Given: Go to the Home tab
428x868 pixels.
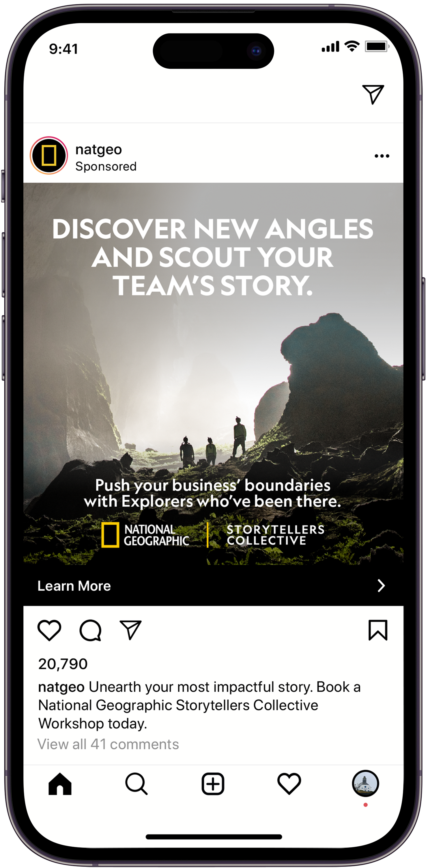Looking at the screenshot, I should tap(60, 784).
